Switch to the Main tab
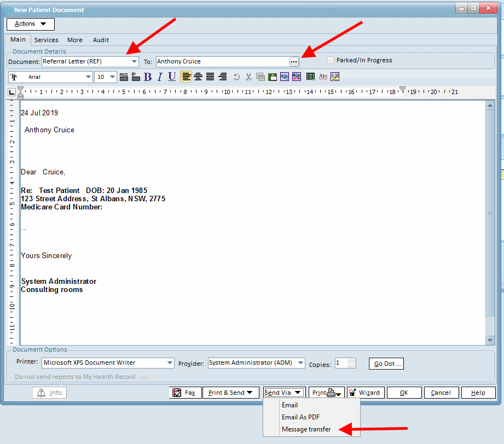Viewport: 504px width, 444px height. (18, 39)
